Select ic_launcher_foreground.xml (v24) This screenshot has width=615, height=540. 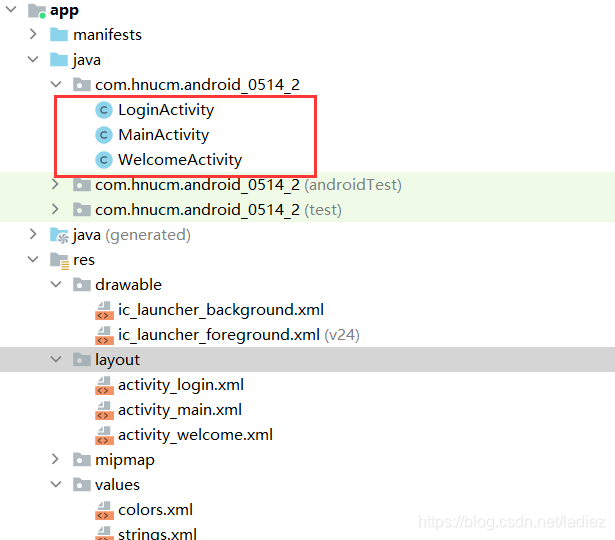pos(238,335)
